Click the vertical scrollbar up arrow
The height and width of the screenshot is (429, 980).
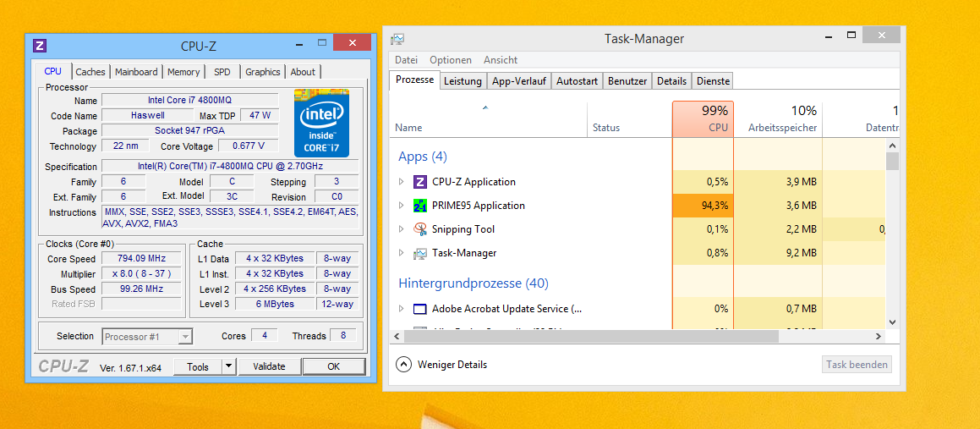[893, 146]
